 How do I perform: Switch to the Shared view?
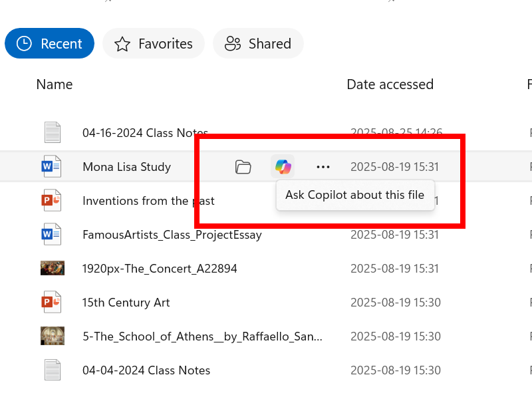[x=258, y=43]
